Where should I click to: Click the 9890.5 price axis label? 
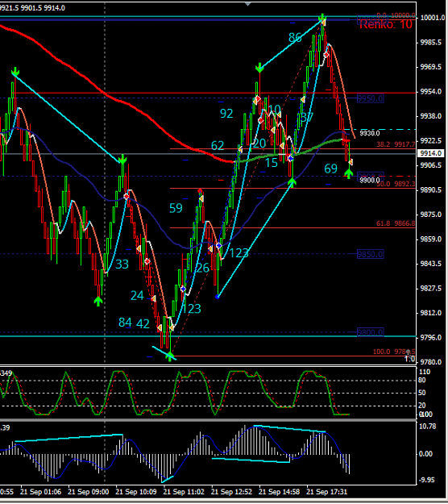pos(430,190)
